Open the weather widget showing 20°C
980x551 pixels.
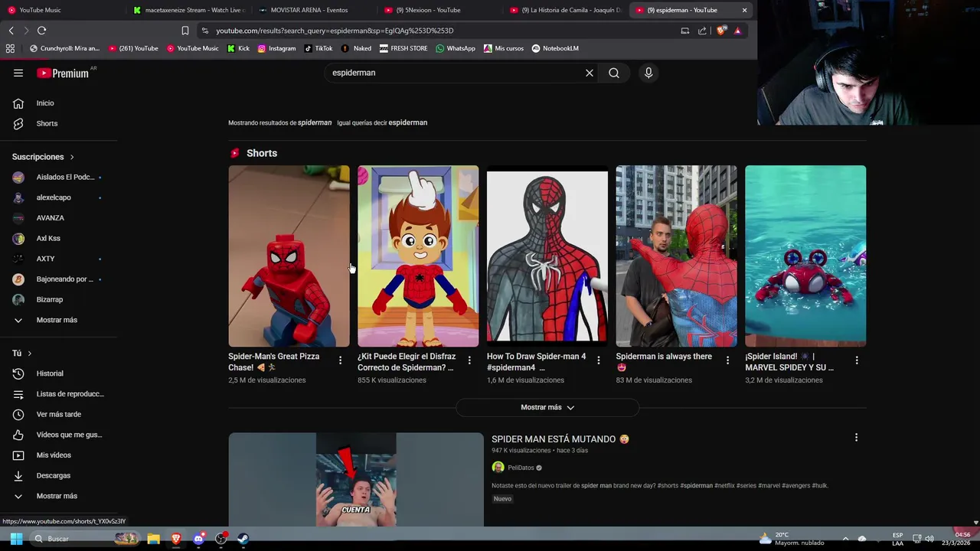[792, 539]
